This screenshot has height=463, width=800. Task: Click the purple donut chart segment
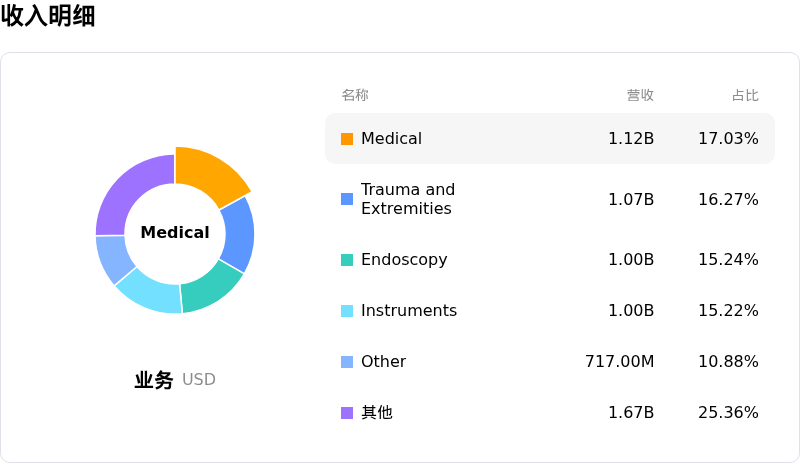131,191
